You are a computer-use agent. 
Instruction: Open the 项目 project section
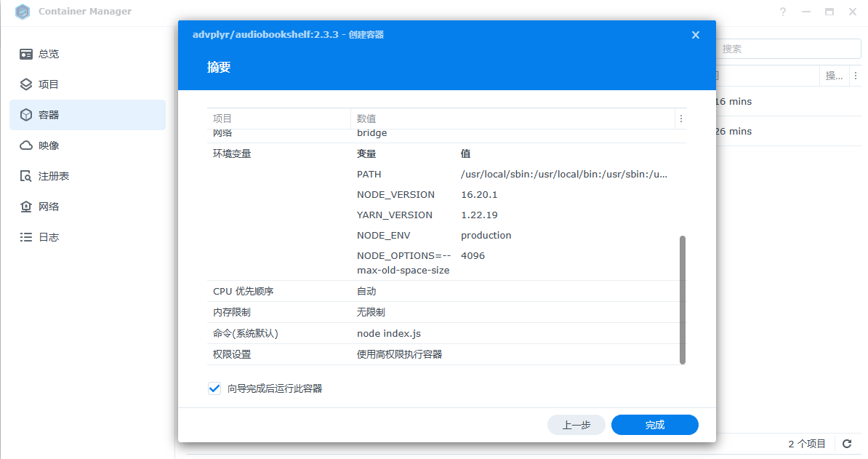point(49,84)
